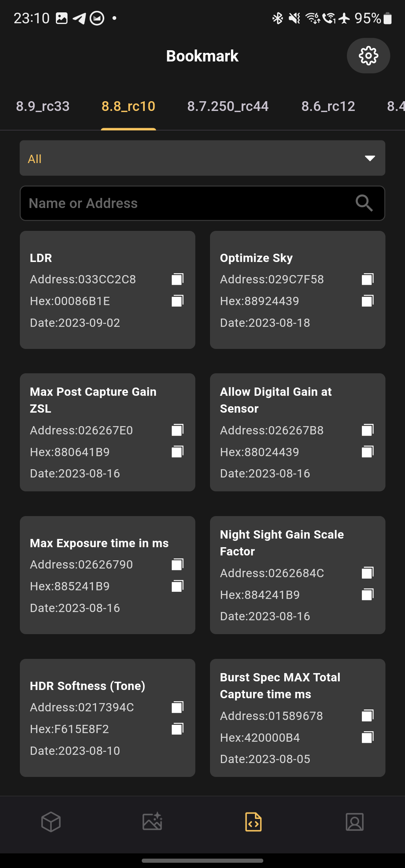Switch to the 8.9_rc33 version tab
The height and width of the screenshot is (868, 405).
pos(43,106)
